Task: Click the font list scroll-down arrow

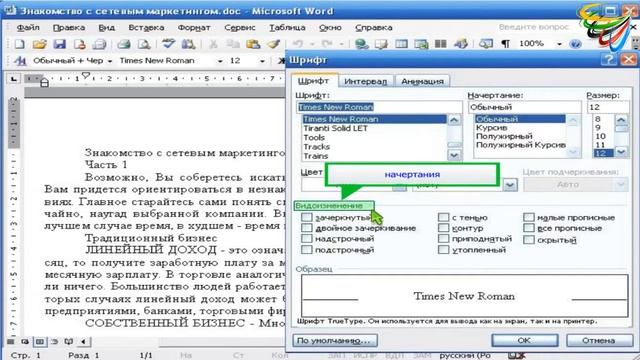Action: pos(454,155)
